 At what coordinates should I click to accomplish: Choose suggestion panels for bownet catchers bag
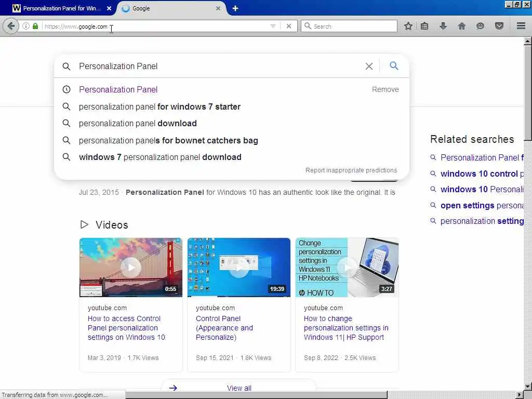168,140
